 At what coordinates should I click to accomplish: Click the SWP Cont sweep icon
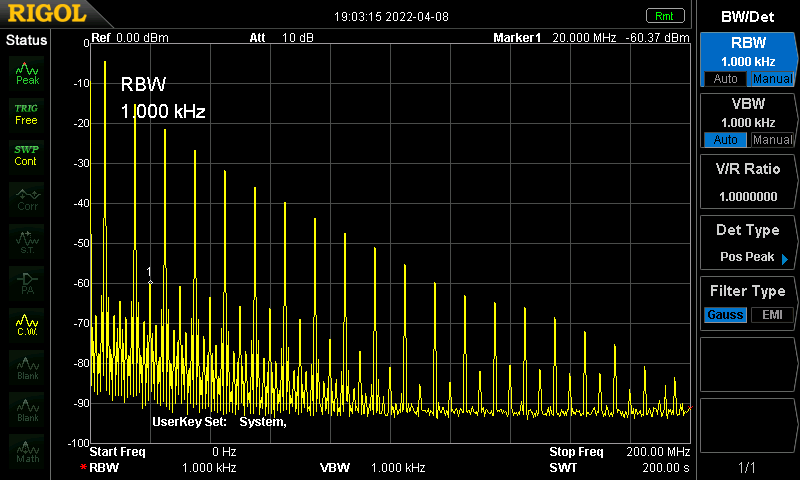pos(27,156)
